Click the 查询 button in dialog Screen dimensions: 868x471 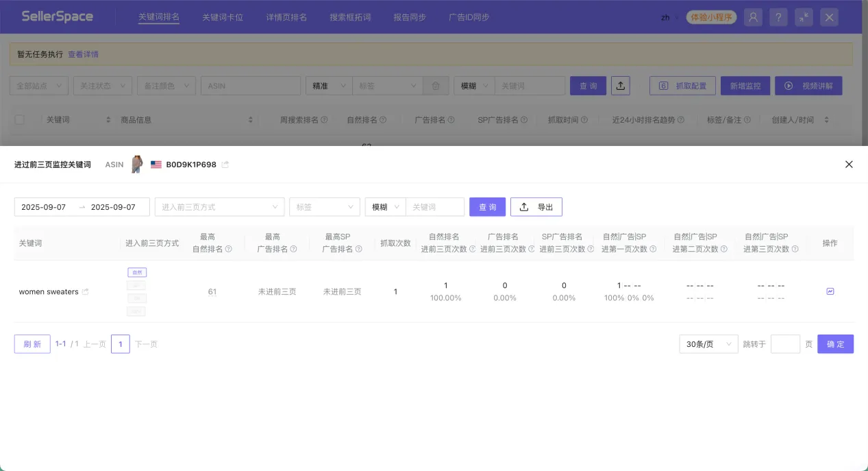click(487, 207)
